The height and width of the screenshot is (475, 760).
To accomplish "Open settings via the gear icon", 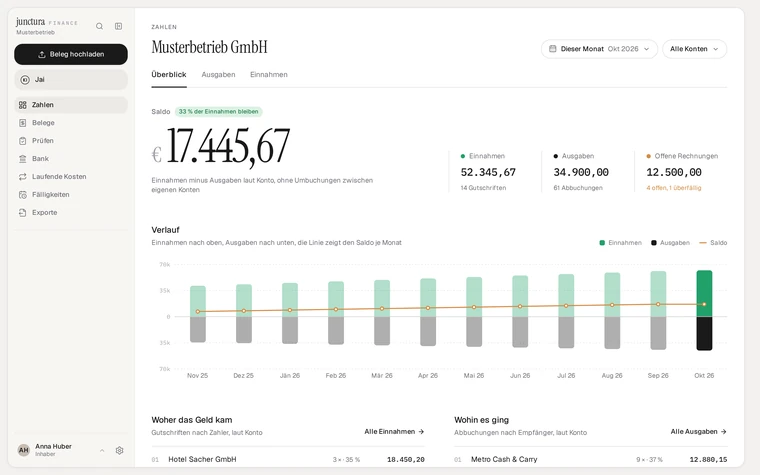I will 119,450.
